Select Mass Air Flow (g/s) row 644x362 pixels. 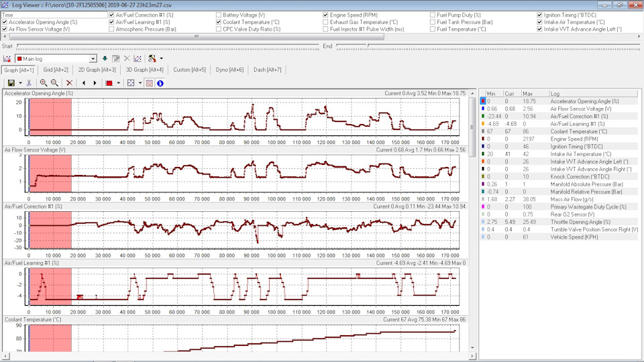click(x=559, y=199)
